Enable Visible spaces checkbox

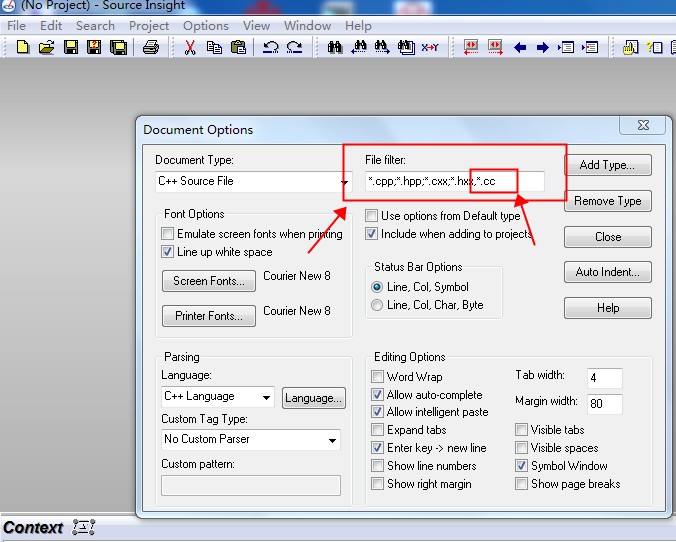pos(521,448)
